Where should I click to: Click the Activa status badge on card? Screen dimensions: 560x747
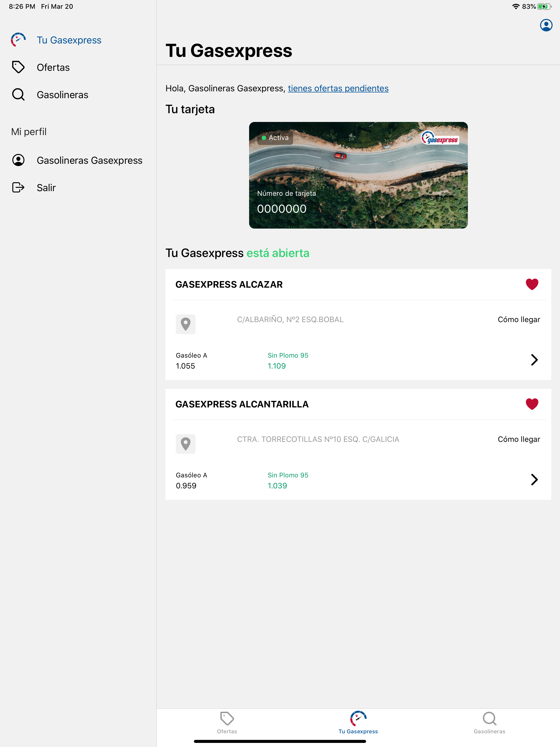pyautogui.click(x=275, y=138)
